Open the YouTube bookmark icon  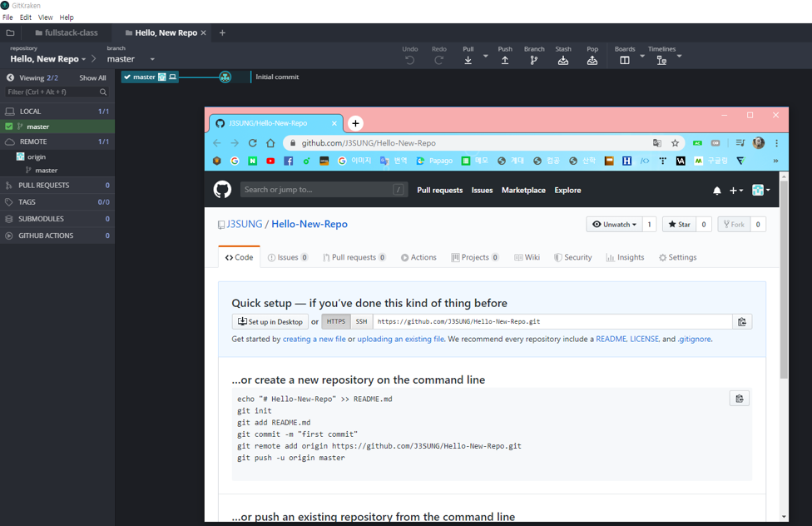[270, 161]
